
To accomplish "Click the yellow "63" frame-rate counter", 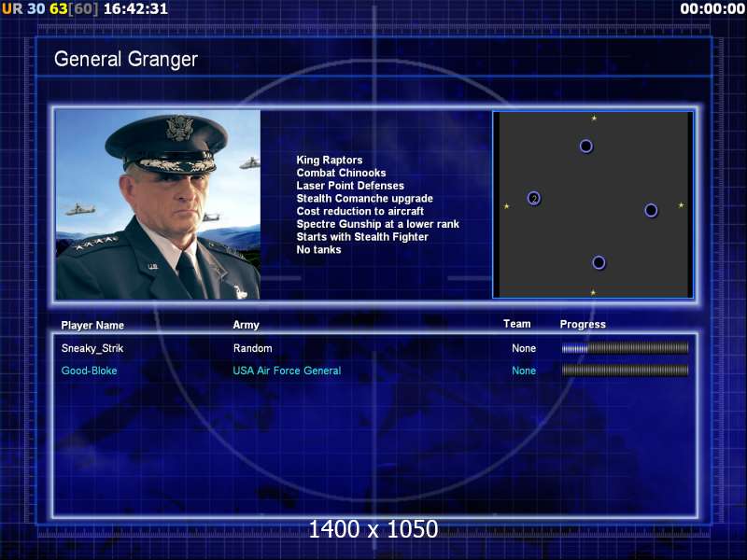I will (59, 8).
